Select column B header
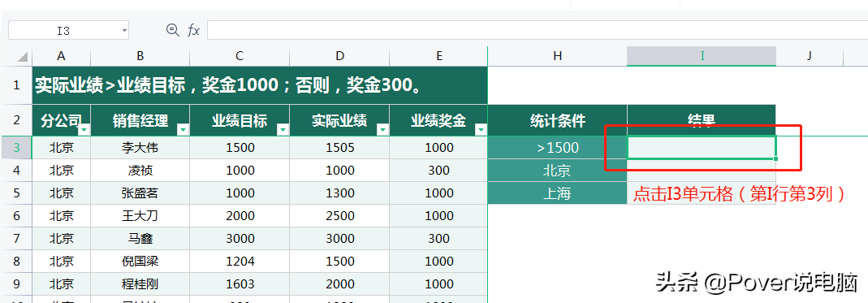 click(x=140, y=56)
